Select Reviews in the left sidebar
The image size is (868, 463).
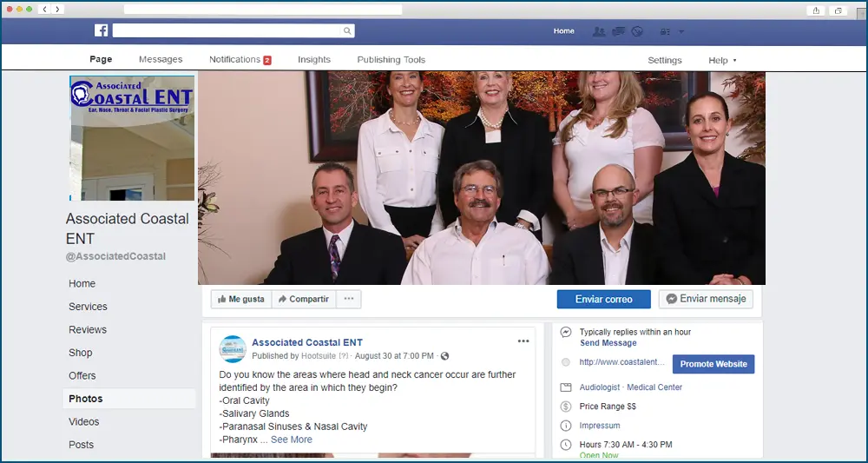88,330
